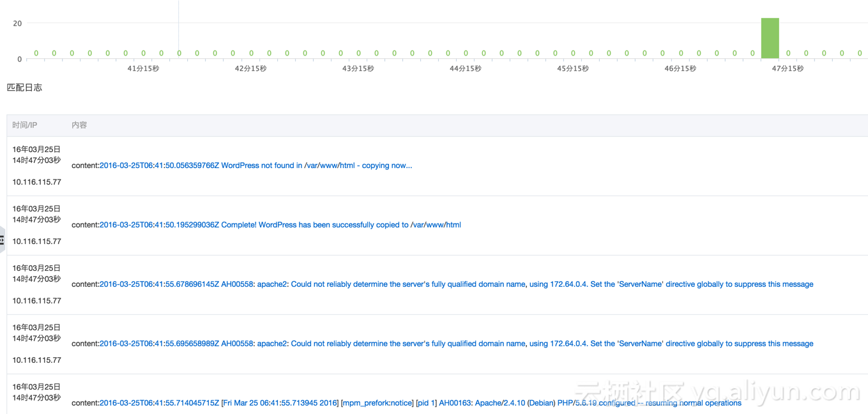Select the 42分15秒 time axis label
Viewport: 868px width, 414px height.
click(250, 68)
